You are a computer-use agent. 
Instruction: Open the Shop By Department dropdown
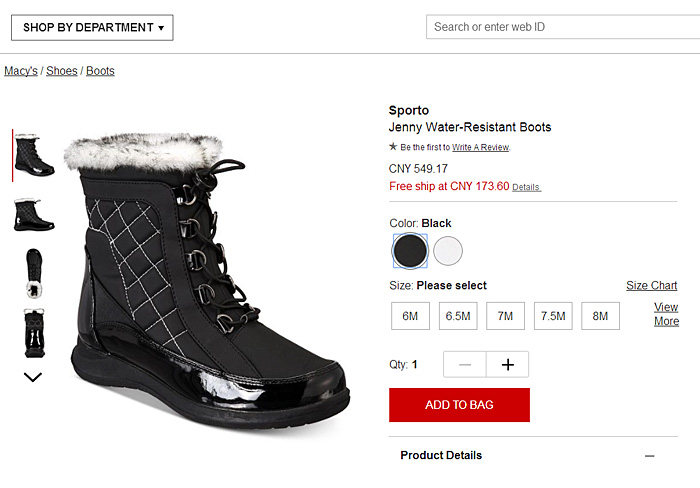point(92,28)
